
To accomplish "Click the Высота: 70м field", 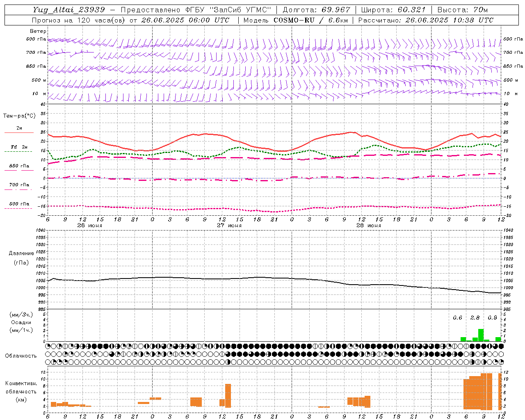I will tap(463, 10).
